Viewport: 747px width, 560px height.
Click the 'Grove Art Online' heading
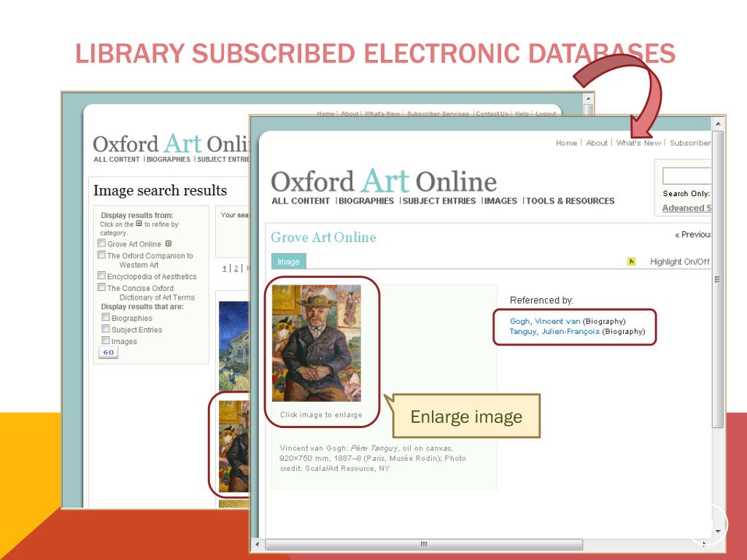tap(323, 237)
